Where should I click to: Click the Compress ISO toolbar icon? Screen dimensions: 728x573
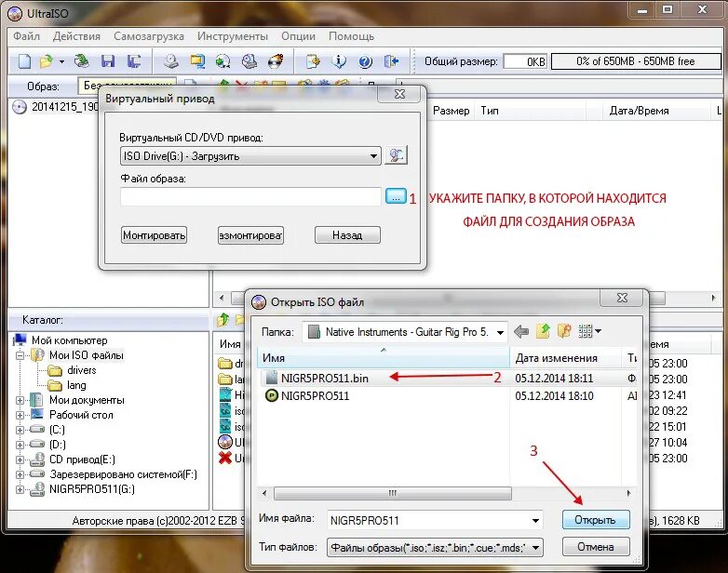[197, 61]
